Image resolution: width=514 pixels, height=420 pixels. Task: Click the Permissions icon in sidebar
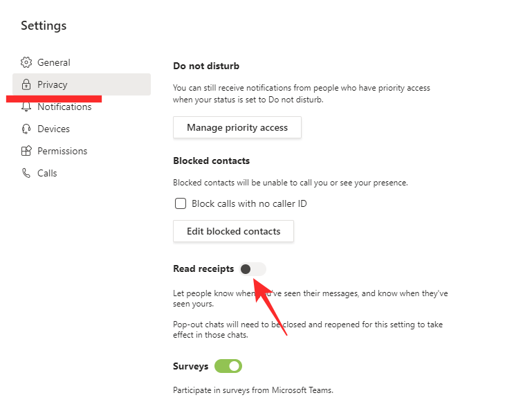(26, 151)
